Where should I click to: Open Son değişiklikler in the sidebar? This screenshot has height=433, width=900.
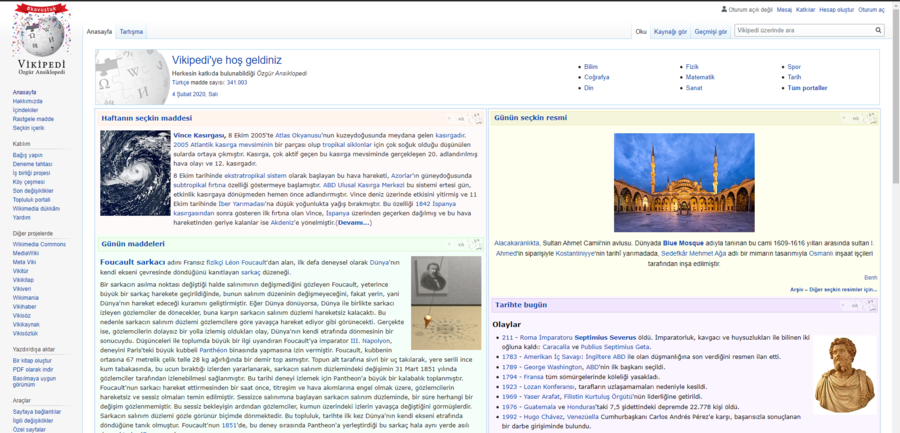[x=37, y=190]
